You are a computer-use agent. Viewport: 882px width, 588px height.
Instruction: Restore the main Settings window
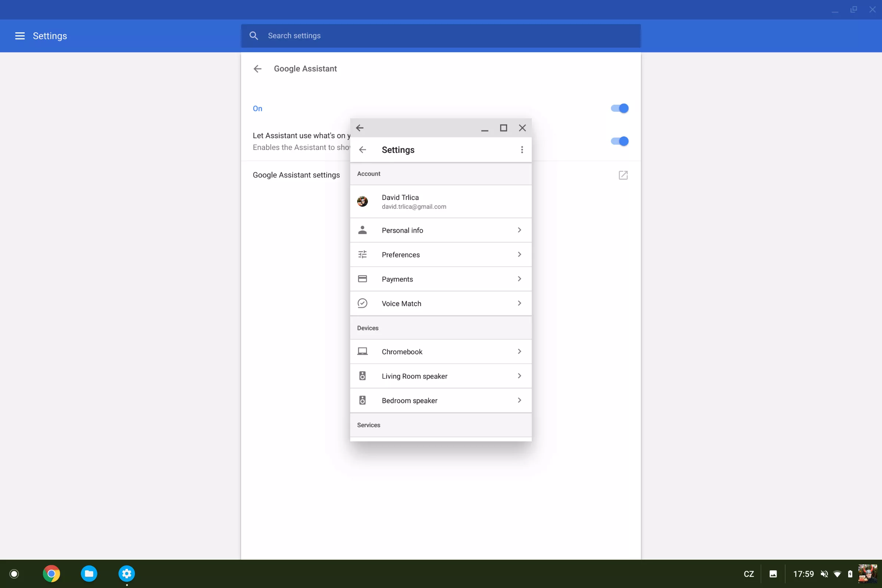tap(853, 10)
